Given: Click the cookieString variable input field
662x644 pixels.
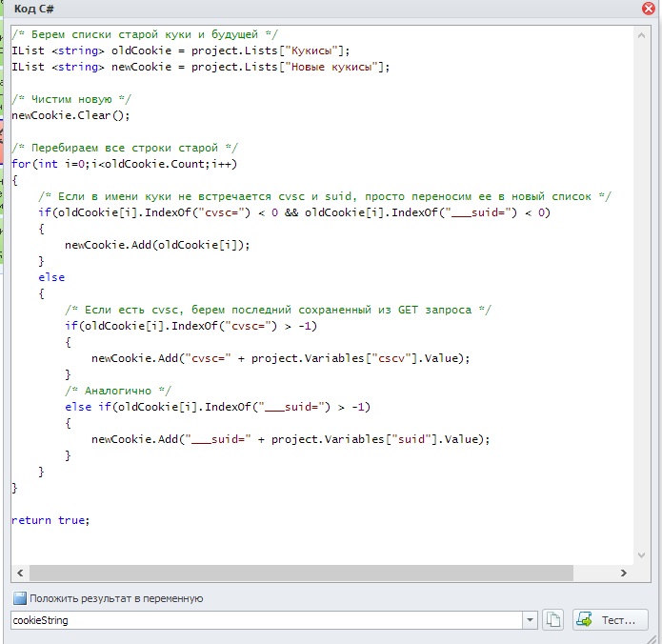Looking at the screenshot, I should pos(267,620).
